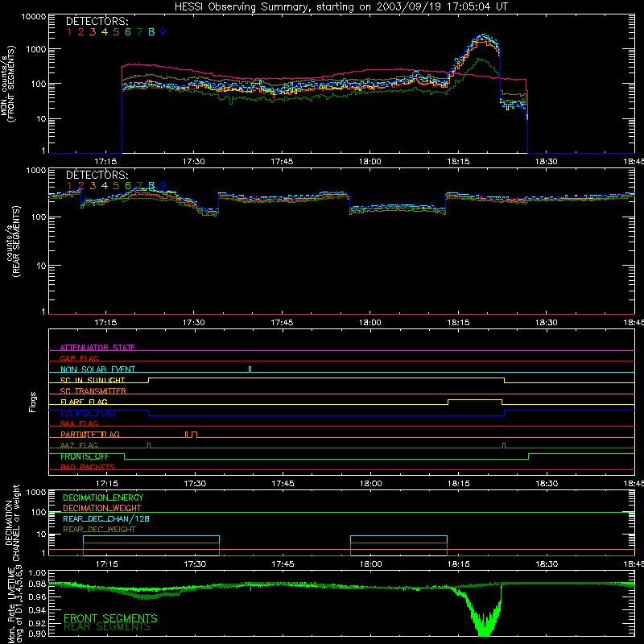Image resolution: width=644 pixels, height=644 pixels.
Task: Select detector 5 in the front segments legend
Action: pos(116,32)
